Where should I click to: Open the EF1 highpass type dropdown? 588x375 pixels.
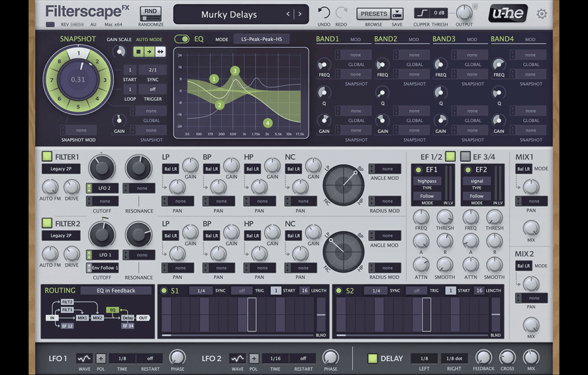427,181
